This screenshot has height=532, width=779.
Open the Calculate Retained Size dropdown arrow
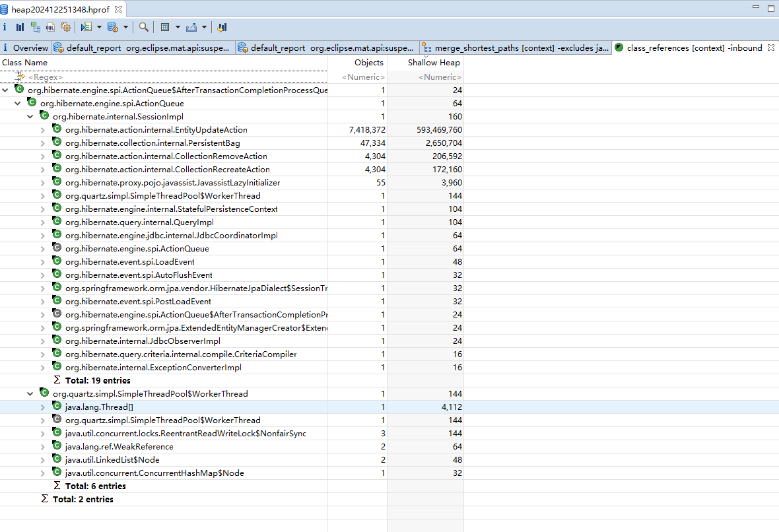coord(176,27)
